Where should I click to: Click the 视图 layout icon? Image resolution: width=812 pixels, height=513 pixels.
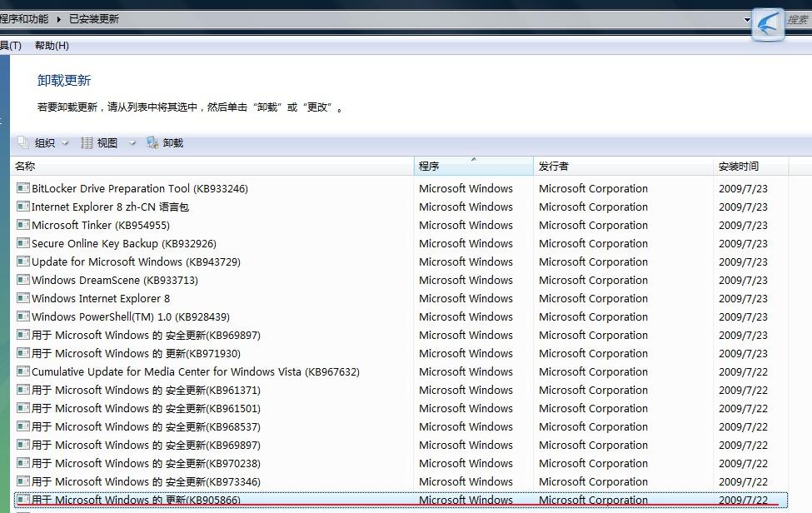pyautogui.click(x=87, y=142)
